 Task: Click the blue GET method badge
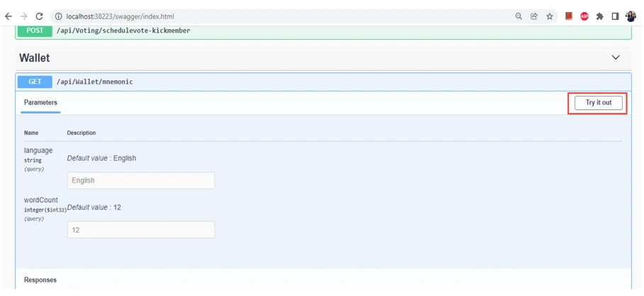pyautogui.click(x=35, y=82)
